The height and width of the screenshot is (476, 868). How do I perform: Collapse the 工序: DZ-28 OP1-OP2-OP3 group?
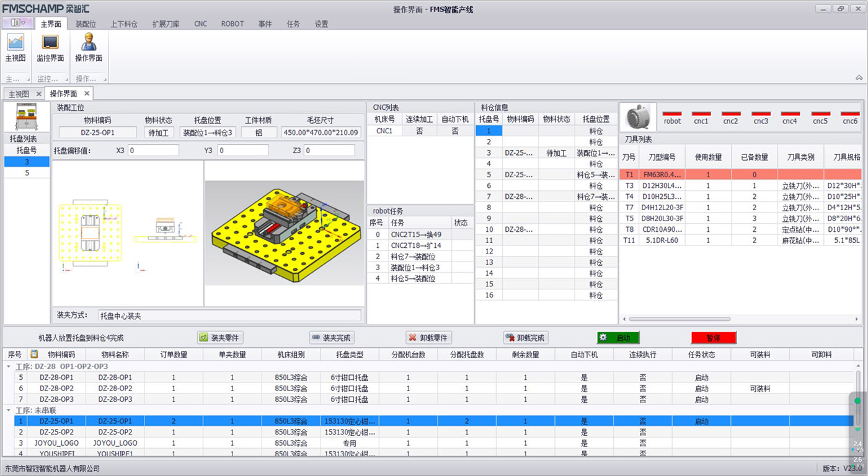[x=9, y=366]
